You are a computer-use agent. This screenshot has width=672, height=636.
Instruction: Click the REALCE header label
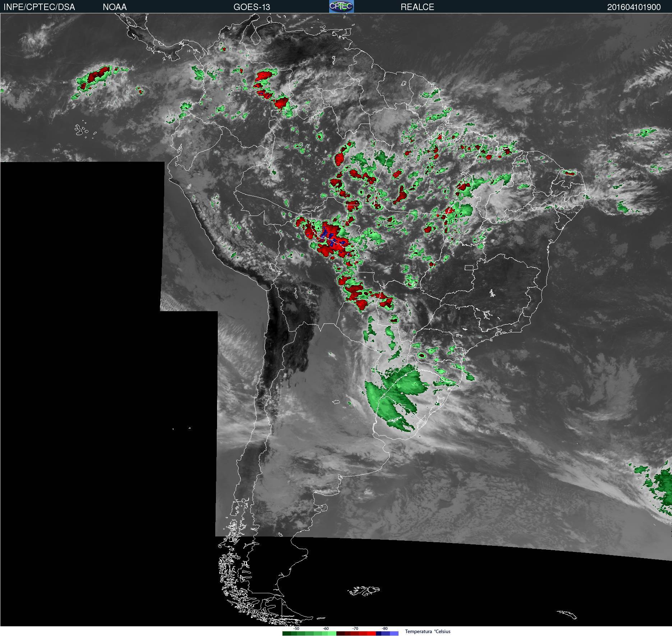pyautogui.click(x=417, y=7)
